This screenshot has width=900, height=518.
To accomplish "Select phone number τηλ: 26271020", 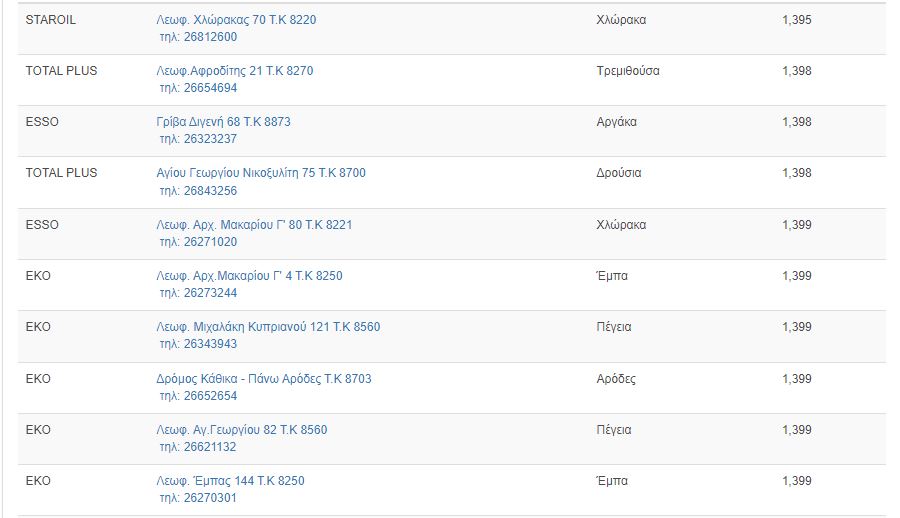I will [198, 242].
